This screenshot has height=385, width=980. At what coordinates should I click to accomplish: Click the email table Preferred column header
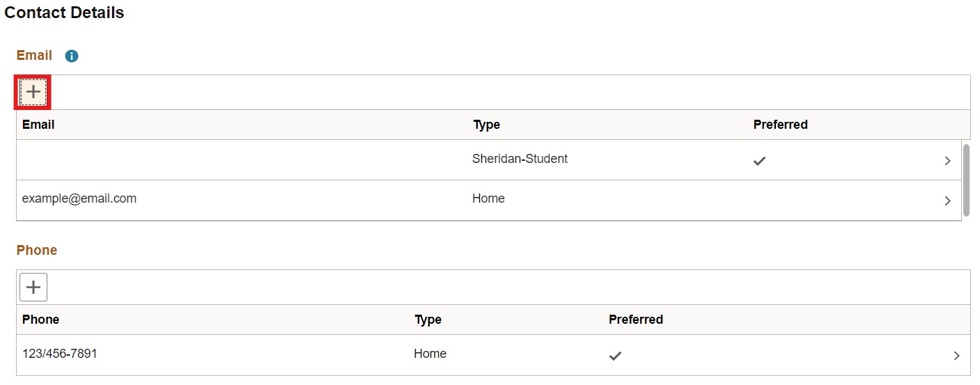[780, 125]
